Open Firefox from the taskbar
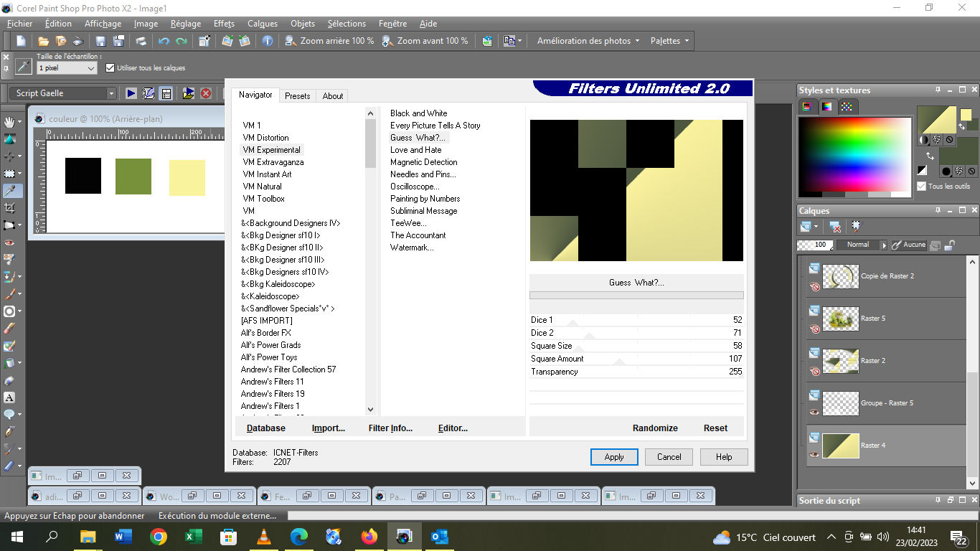980x551 pixels. (369, 537)
